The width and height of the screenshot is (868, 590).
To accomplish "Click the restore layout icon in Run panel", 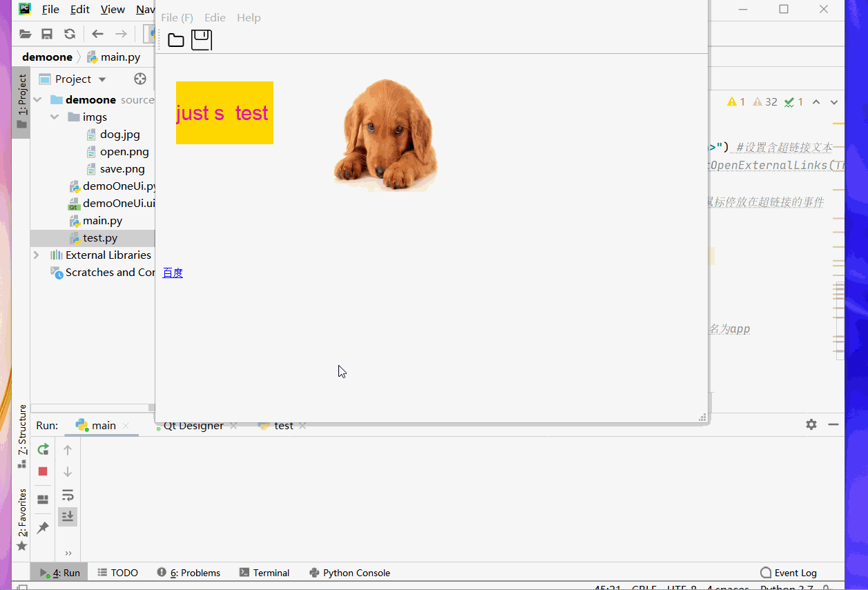I will tap(43, 500).
